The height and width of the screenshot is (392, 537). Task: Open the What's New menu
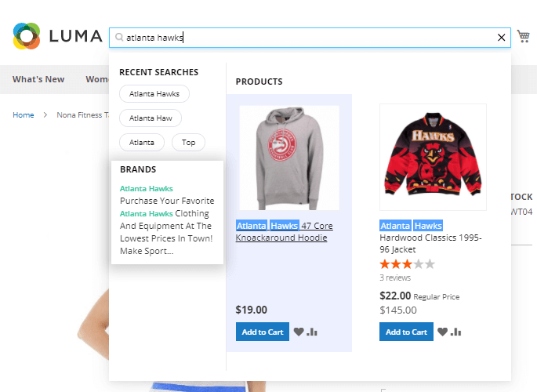point(38,79)
